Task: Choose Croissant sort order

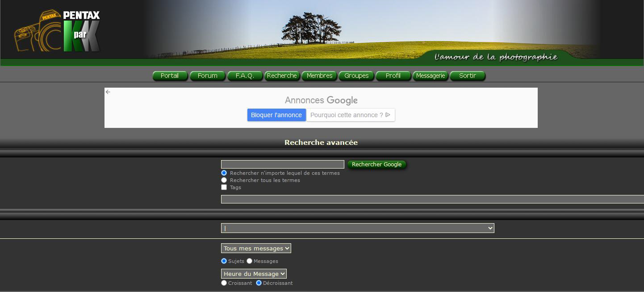Action: tap(224, 283)
